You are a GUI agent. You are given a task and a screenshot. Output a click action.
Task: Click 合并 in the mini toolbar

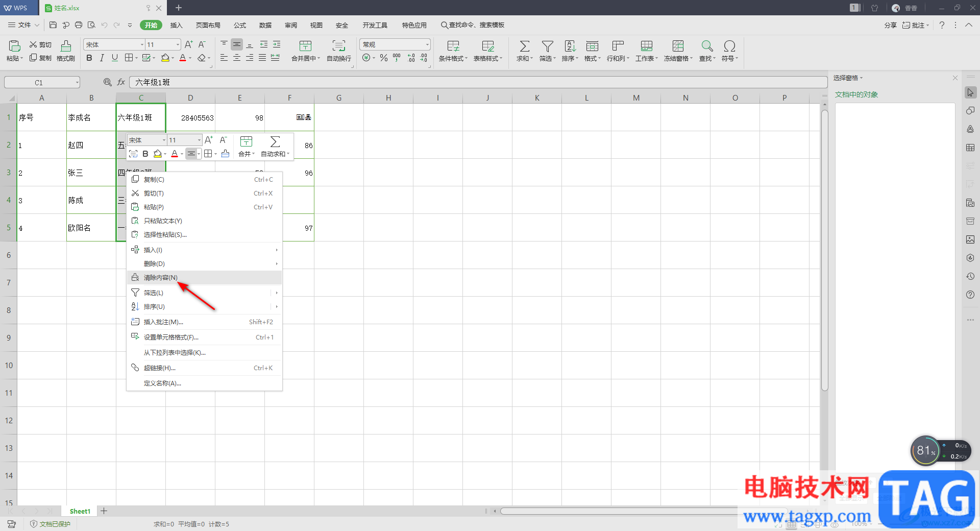click(246, 147)
